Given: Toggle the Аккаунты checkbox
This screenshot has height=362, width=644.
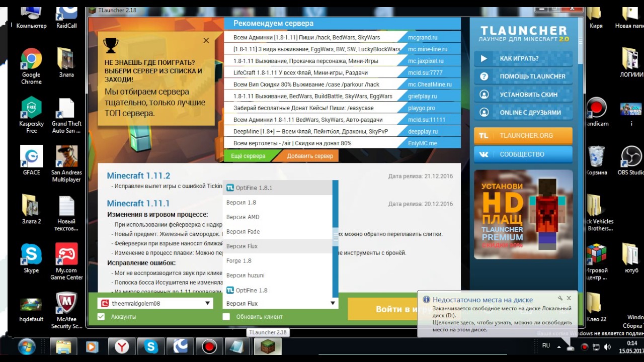Looking at the screenshot, I should (101, 317).
